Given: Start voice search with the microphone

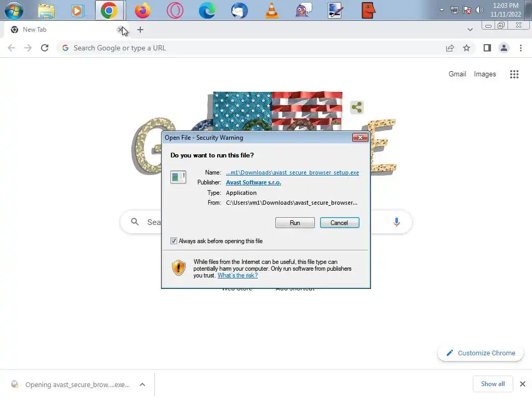Looking at the screenshot, I should (396, 222).
